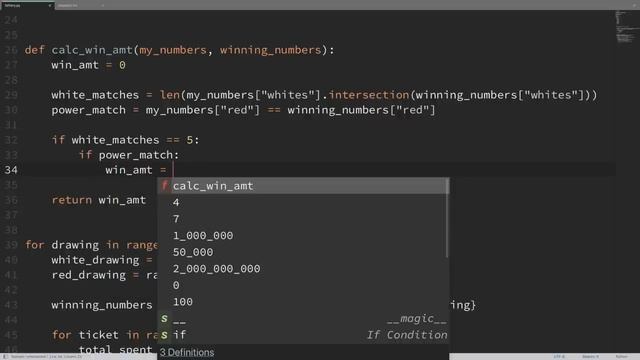The width and height of the screenshot is (640, 360).
Task: Click white_matches variable on line 29
Action: point(95,95)
